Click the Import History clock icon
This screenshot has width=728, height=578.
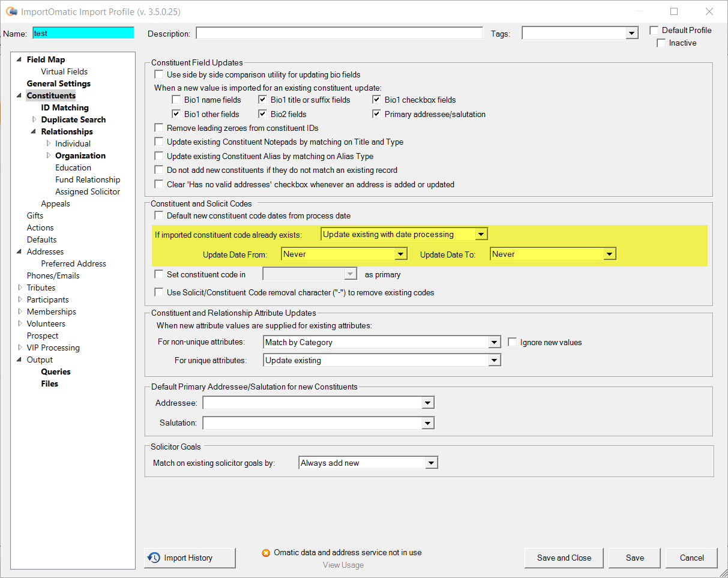pyautogui.click(x=154, y=558)
